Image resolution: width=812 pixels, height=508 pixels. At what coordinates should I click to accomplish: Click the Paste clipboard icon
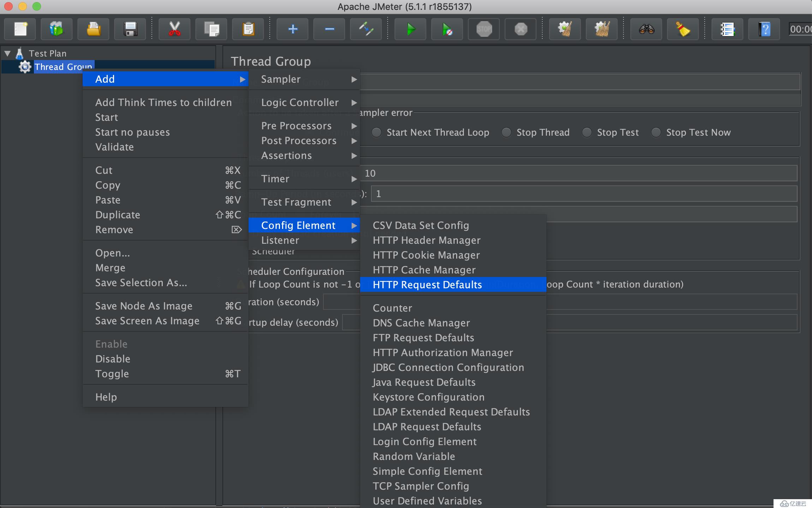(x=248, y=29)
